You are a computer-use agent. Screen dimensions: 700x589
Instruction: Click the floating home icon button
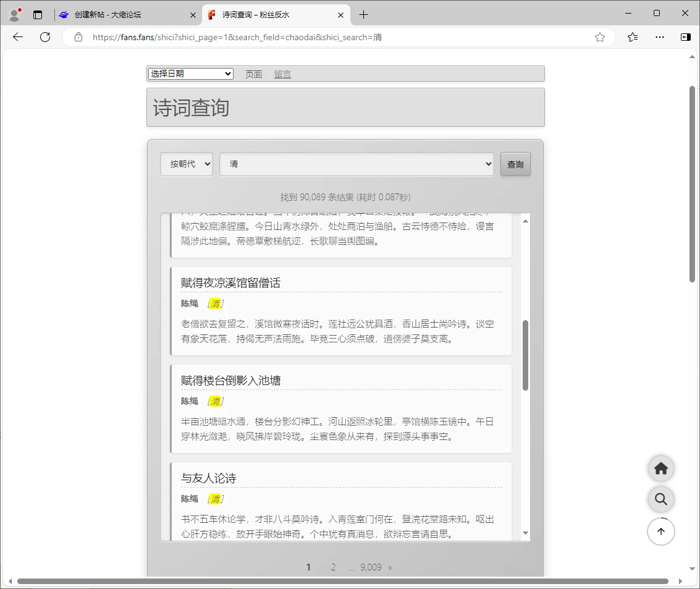pos(660,468)
